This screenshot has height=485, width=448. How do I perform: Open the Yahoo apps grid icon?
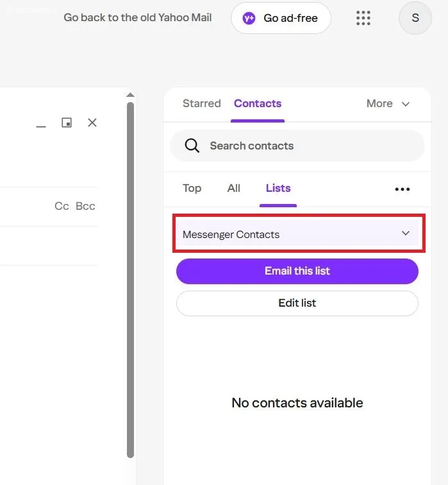pyautogui.click(x=363, y=18)
